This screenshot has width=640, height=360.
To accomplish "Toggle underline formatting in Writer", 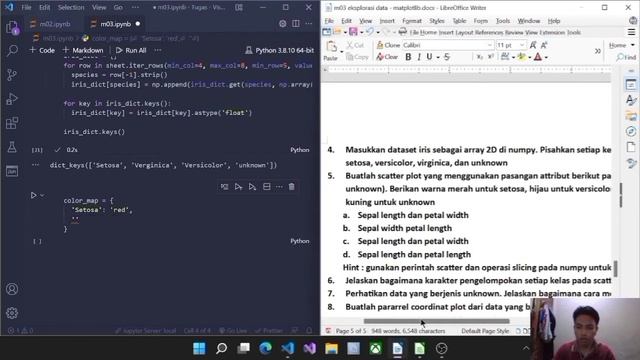I will 429,57.
